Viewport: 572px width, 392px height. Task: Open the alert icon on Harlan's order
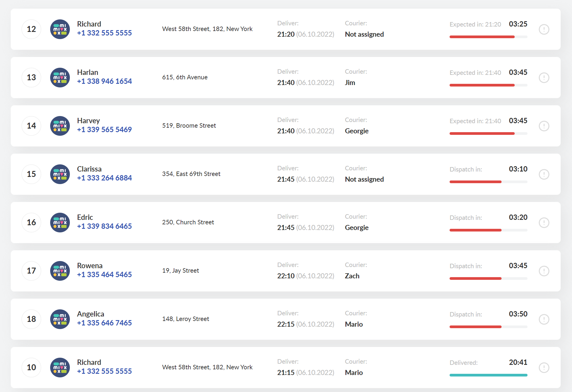544,78
